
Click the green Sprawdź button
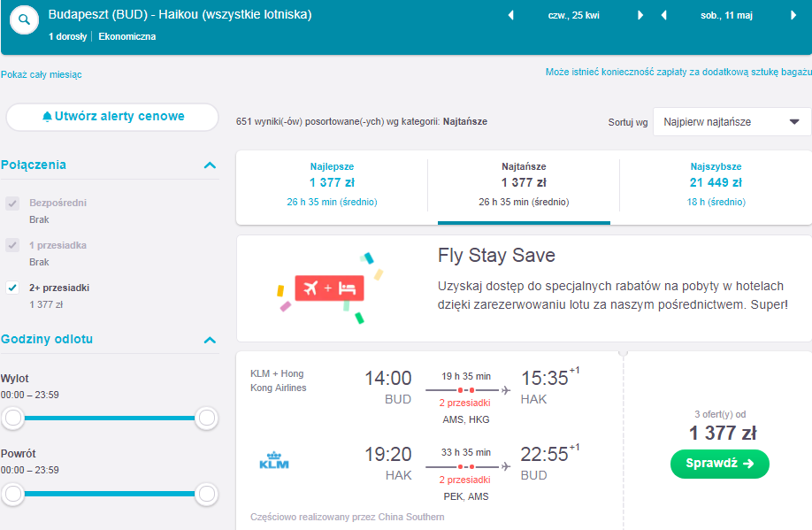tap(719, 464)
